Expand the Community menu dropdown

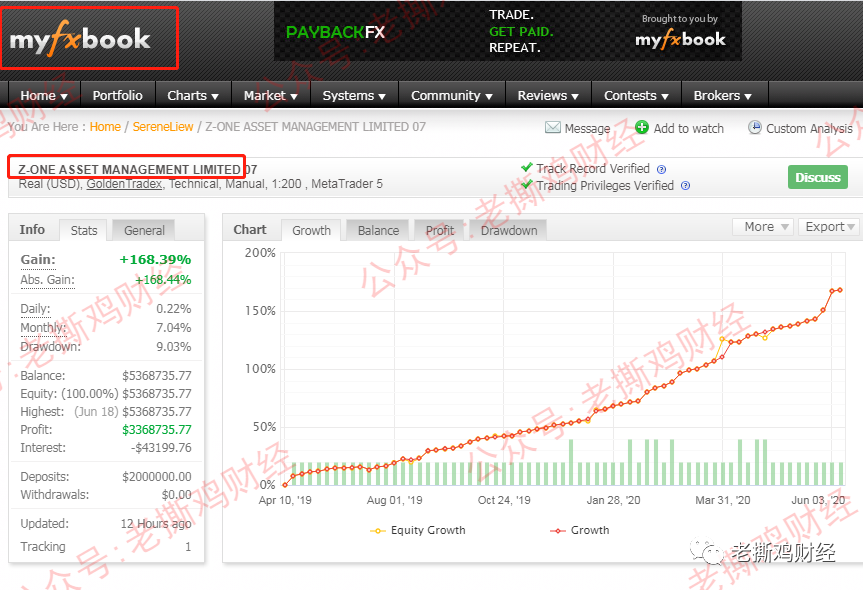point(452,95)
